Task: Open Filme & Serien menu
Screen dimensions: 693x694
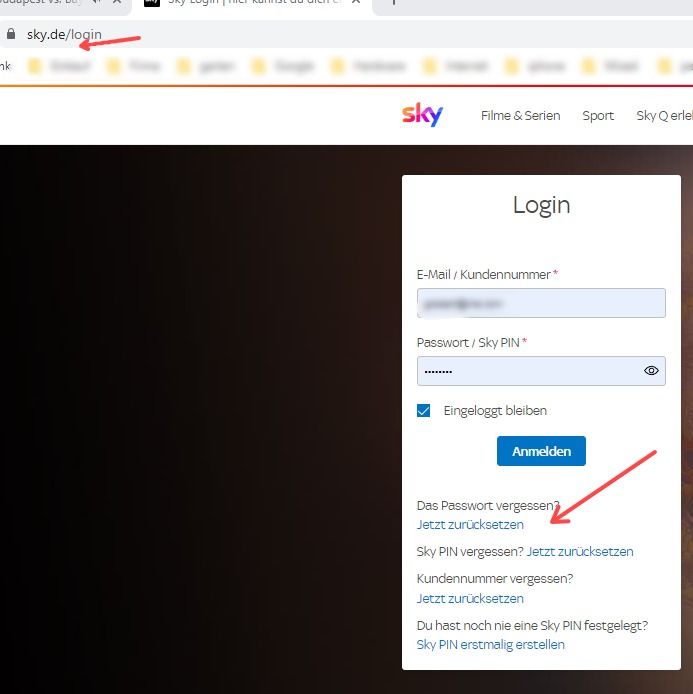Action: pos(520,116)
